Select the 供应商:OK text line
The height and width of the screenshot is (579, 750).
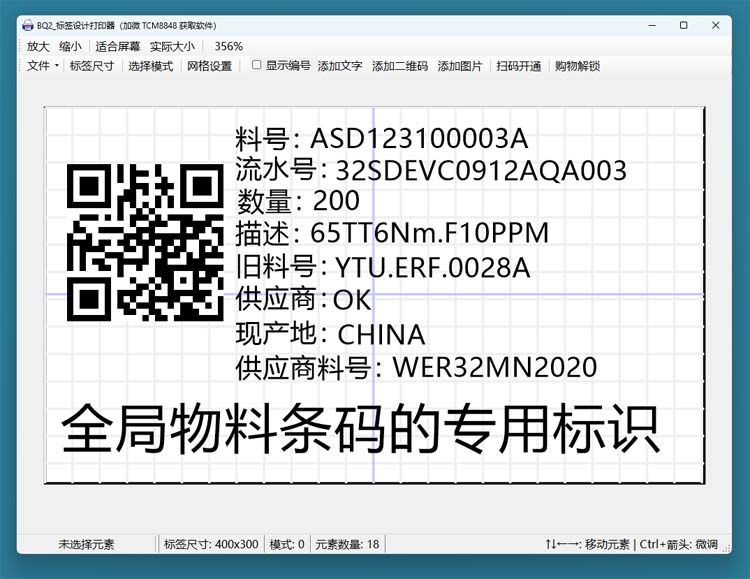pyautogui.click(x=303, y=300)
